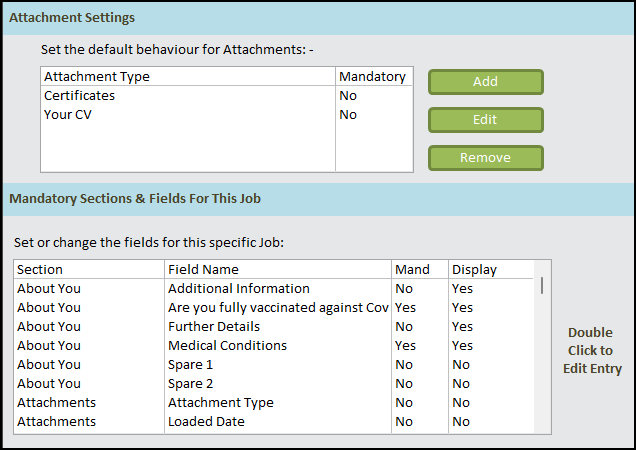
Task: Click the Remove attachment button
Action: click(485, 158)
